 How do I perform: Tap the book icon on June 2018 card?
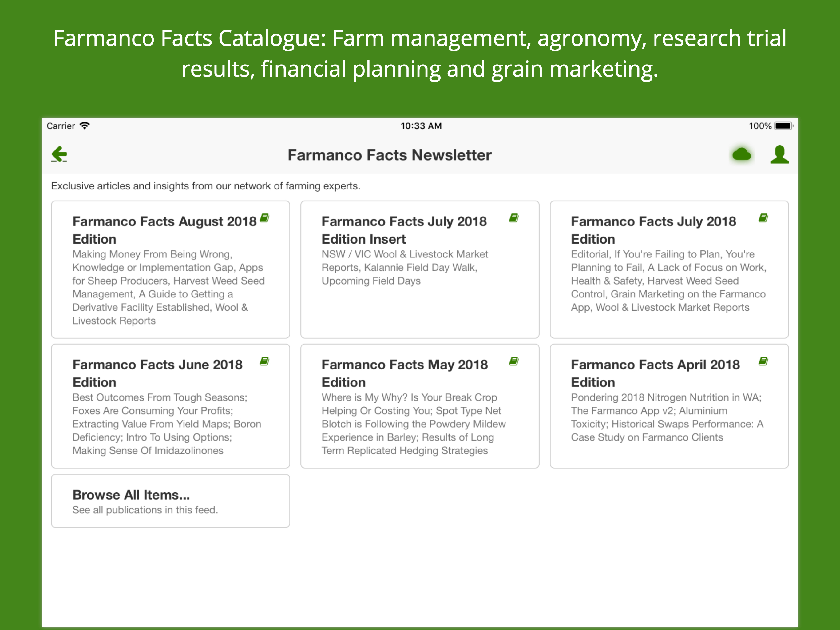click(x=265, y=361)
